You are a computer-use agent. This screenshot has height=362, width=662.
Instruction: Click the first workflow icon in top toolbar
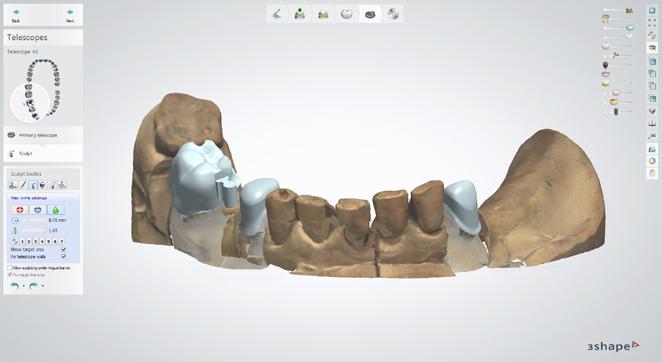click(x=277, y=14)
